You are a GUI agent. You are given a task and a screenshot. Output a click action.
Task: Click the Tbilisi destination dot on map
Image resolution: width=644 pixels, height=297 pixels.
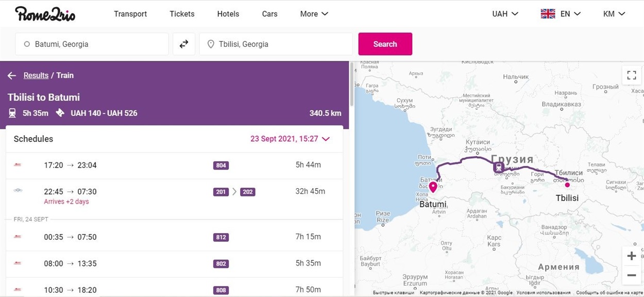(567, 185)
